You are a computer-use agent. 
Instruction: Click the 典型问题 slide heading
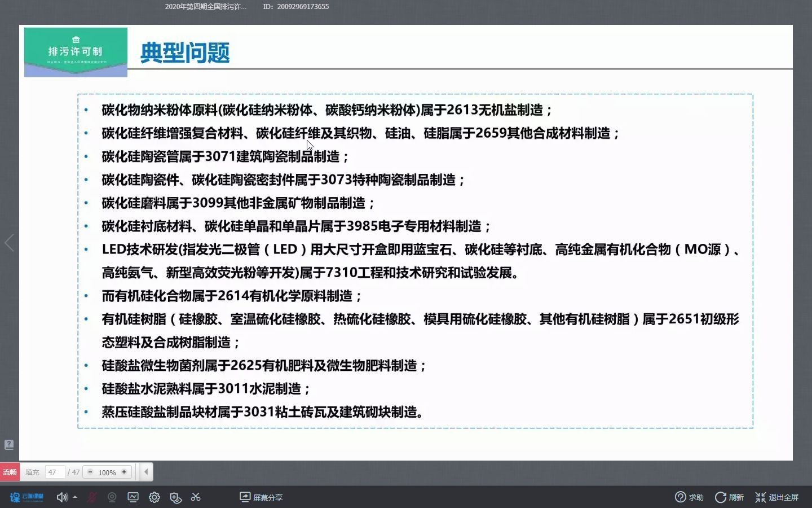pyautogui.click(x=185, y=52)
